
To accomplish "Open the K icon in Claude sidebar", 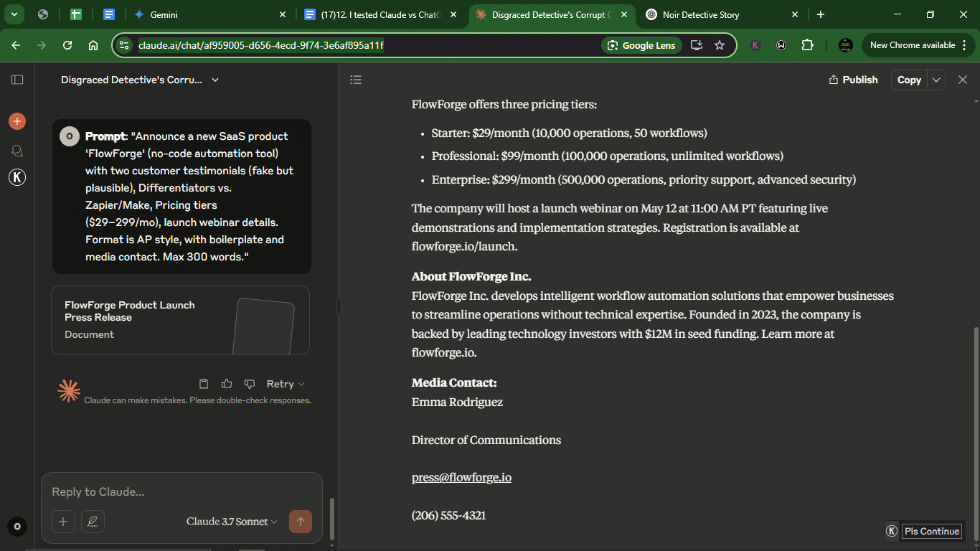I will [x=17, y=178].
